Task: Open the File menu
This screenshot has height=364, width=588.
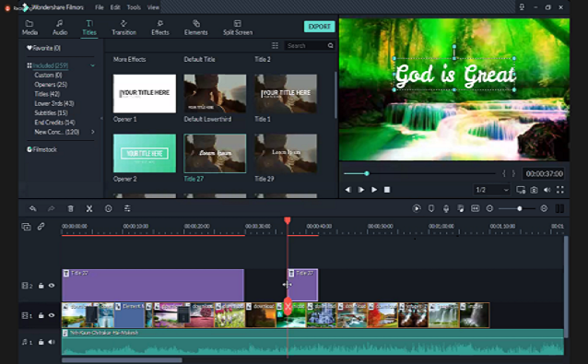Action: coord(99,7)
